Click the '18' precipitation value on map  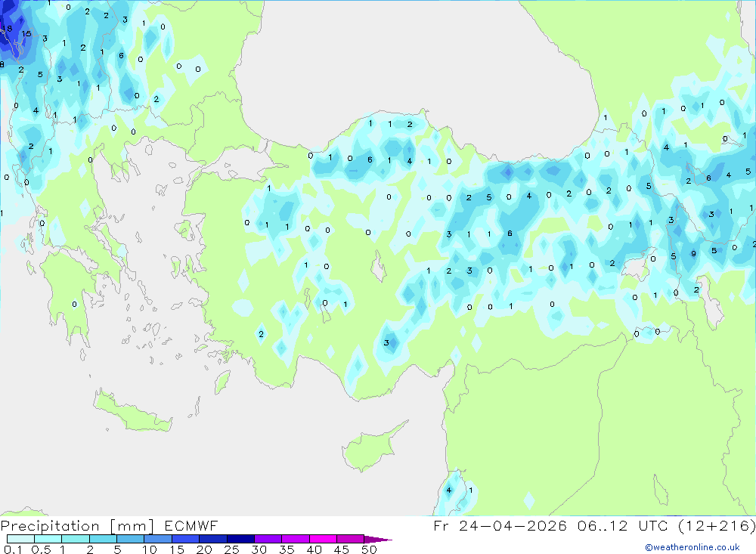pyautogui.click(x=8, y=29)
